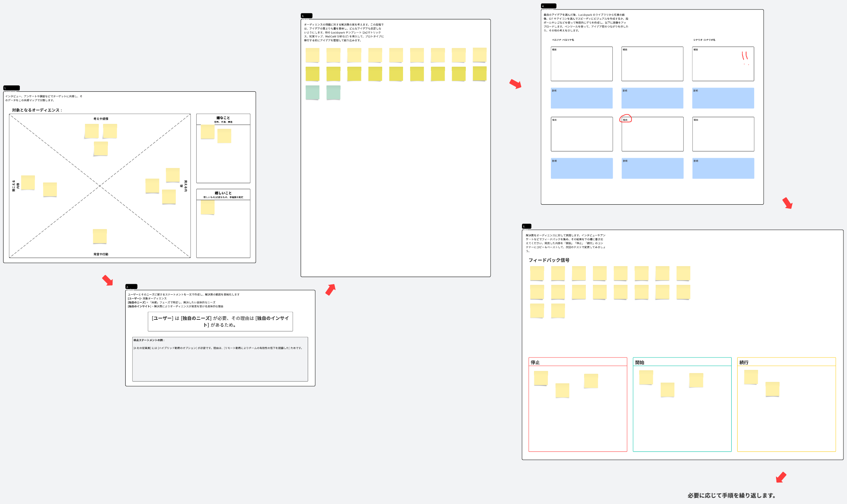Select the sticky note near 発言や行動

tap(100, 236)
